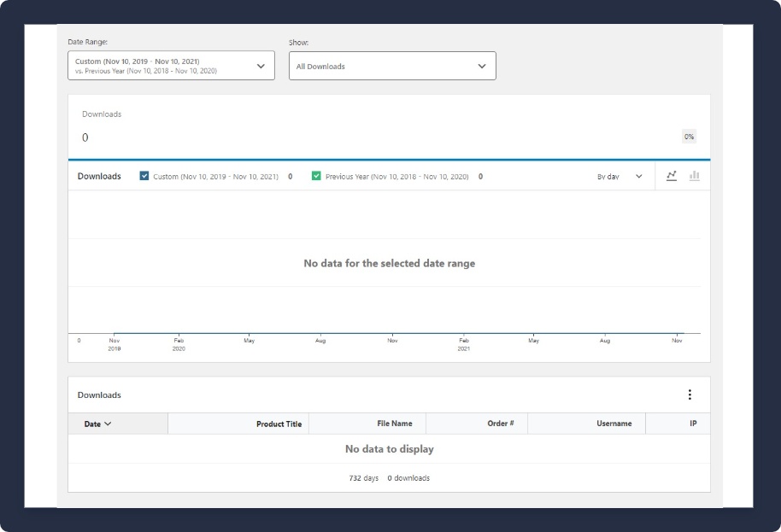The width and height of the screenshot is (781, 532).
Task: Expand the All Downloads filter dropdown
Action: (x=392, y=66)
